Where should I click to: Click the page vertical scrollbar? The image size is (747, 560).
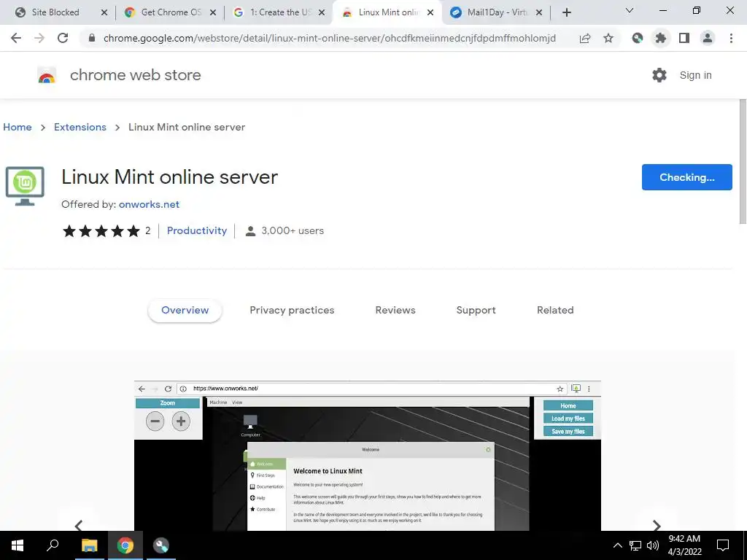pos(742,161)
